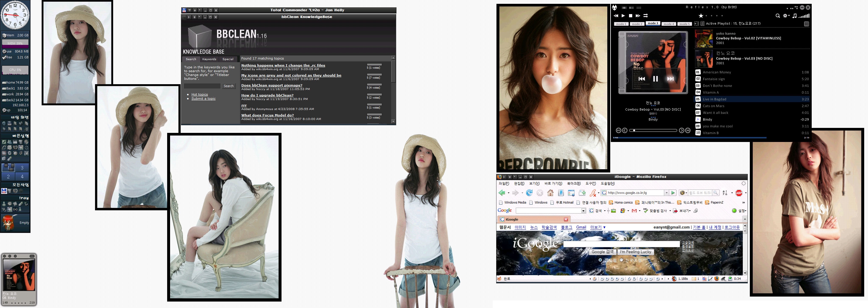Switch to Keywords tab in KnowledgeBase
The height and width of the screenshot is (308, 868).
tap(209, 59)
